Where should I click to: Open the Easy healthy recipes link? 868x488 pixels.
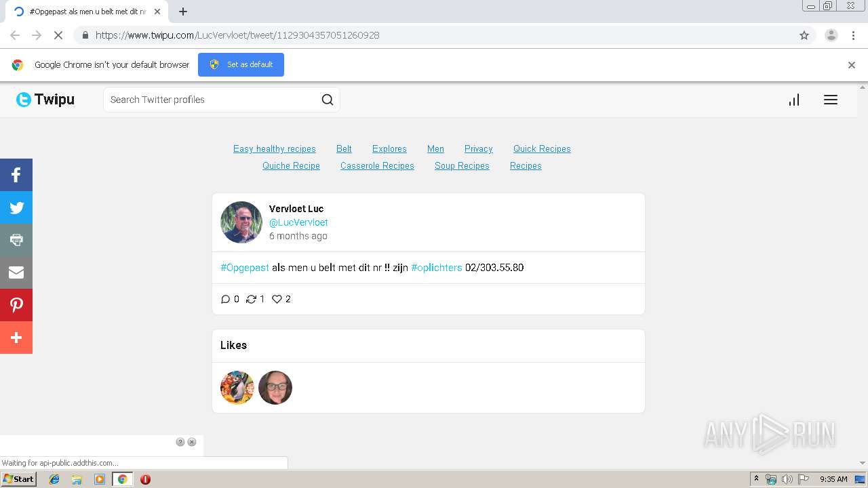275,149
